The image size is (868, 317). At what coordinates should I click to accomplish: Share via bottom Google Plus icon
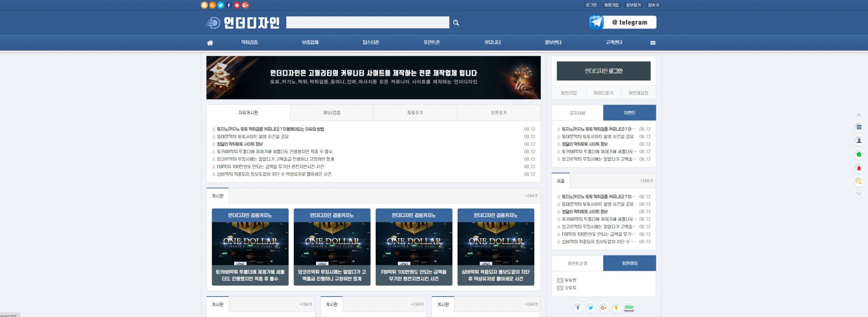point(604,308)
